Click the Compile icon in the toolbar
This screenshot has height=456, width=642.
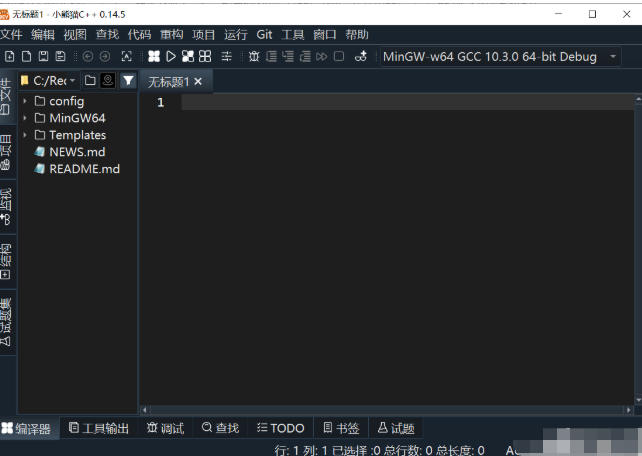(154, 57)
